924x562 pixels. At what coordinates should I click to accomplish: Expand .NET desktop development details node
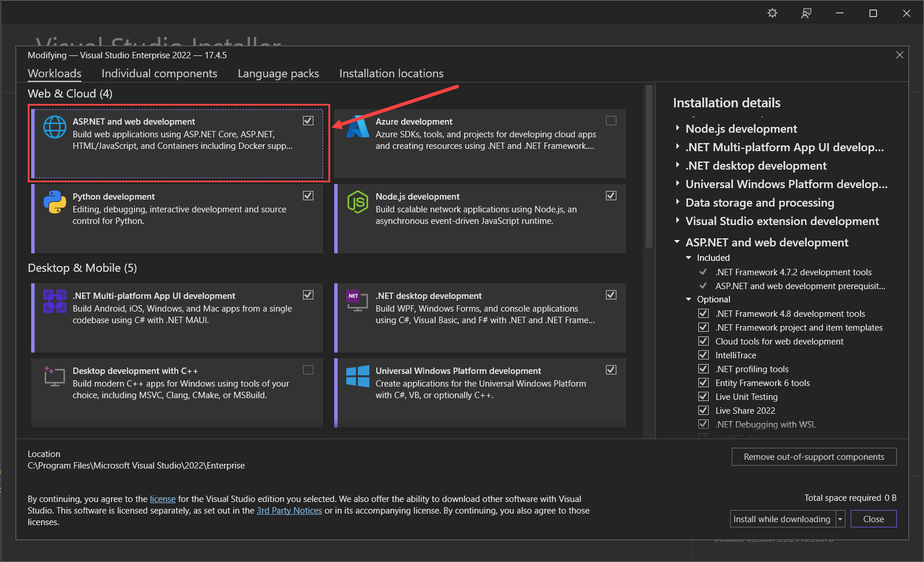tap(678, 166)
